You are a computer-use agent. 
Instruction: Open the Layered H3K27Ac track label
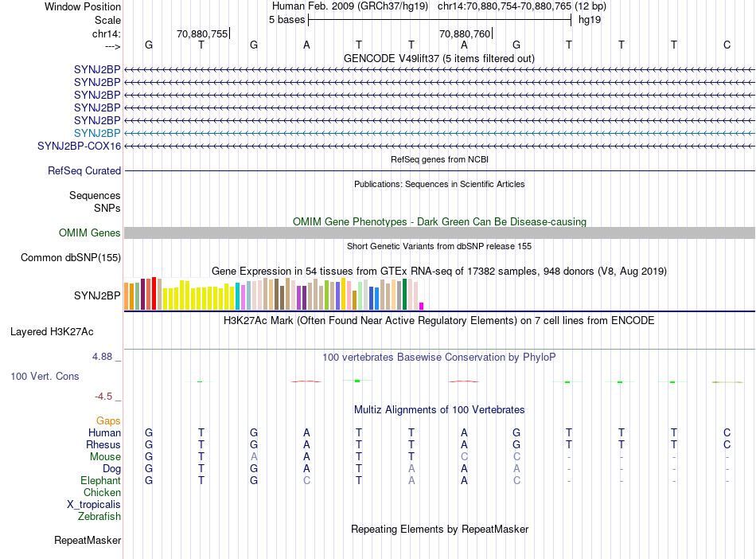pyautogui.click(x=52, y=332)
